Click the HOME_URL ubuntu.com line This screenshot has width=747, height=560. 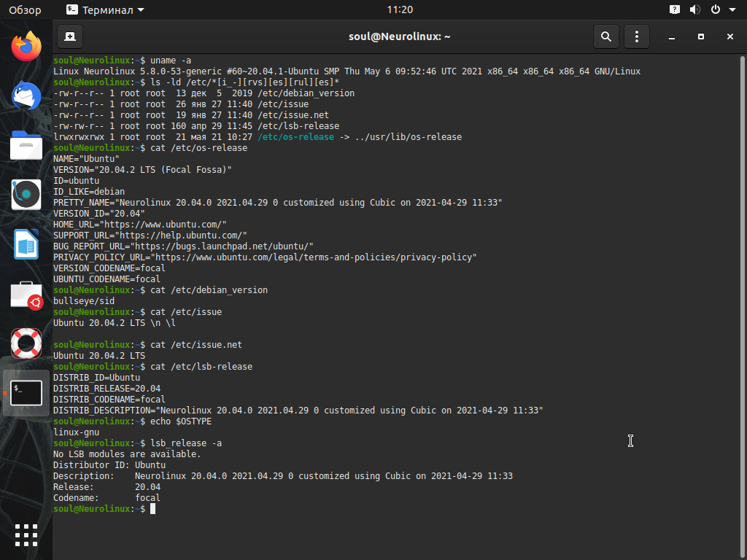[x=140, y=225]
